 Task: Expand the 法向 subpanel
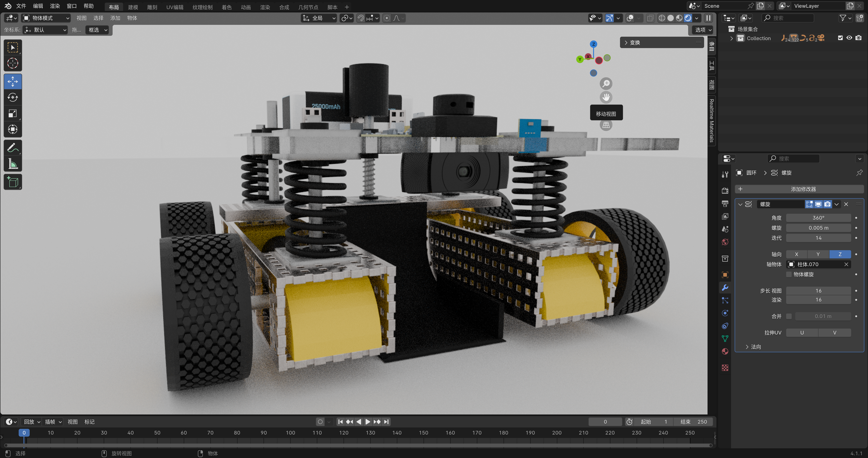click(752, 347)
